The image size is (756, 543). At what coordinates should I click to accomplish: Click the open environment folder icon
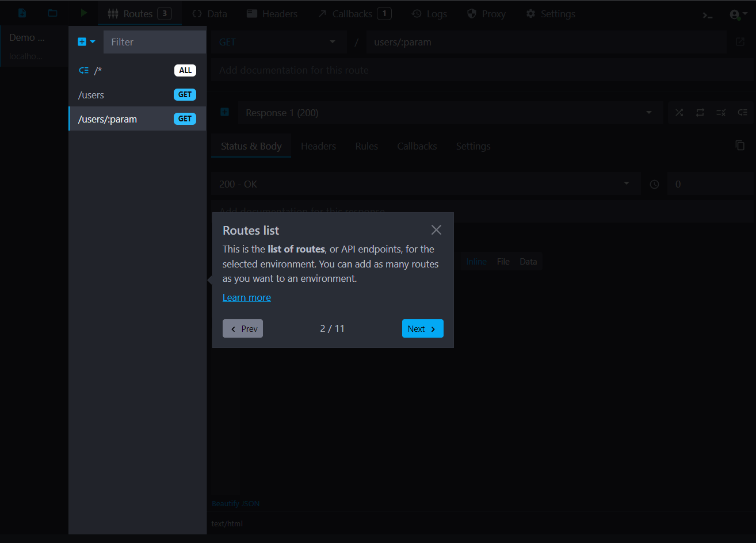[52, 13]
